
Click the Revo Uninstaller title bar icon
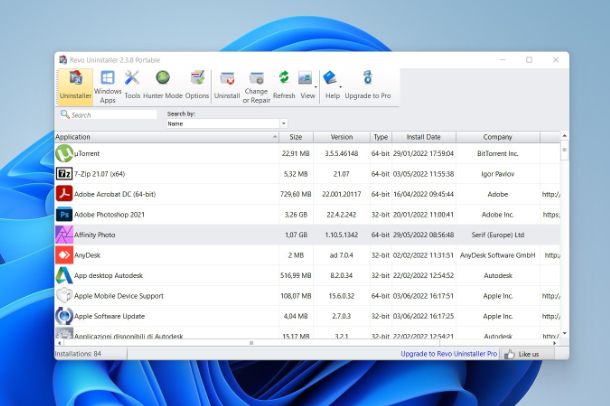(63, 60)
